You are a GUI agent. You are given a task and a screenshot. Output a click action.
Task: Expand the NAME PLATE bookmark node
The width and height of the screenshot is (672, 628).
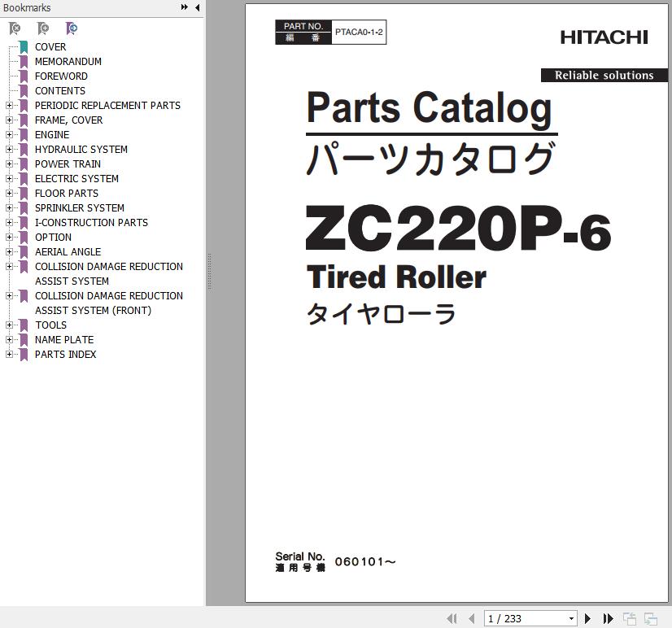click(9, 339)
